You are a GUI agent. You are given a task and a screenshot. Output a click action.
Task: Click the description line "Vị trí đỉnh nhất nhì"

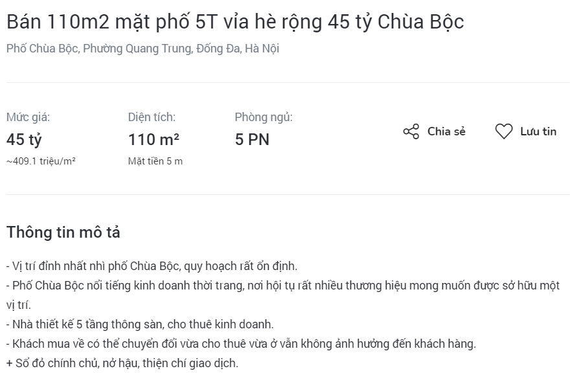pyautogui.click(x=152, y=266)
